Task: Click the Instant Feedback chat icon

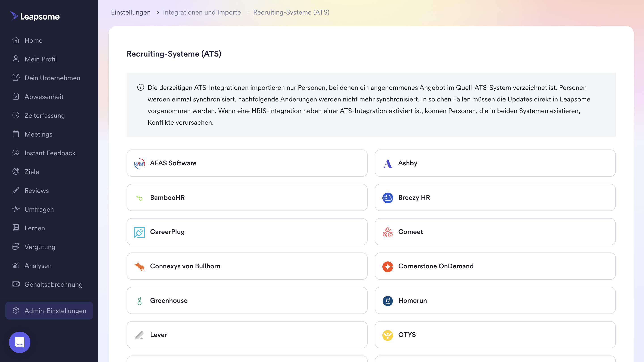Action: pos(16,153)
